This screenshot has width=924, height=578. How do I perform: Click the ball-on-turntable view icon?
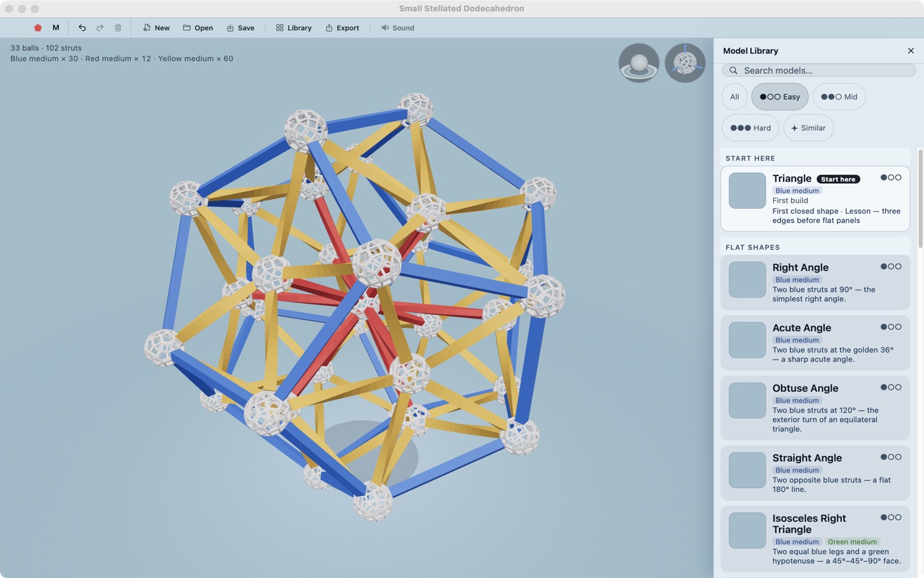[x=639, y=63]
